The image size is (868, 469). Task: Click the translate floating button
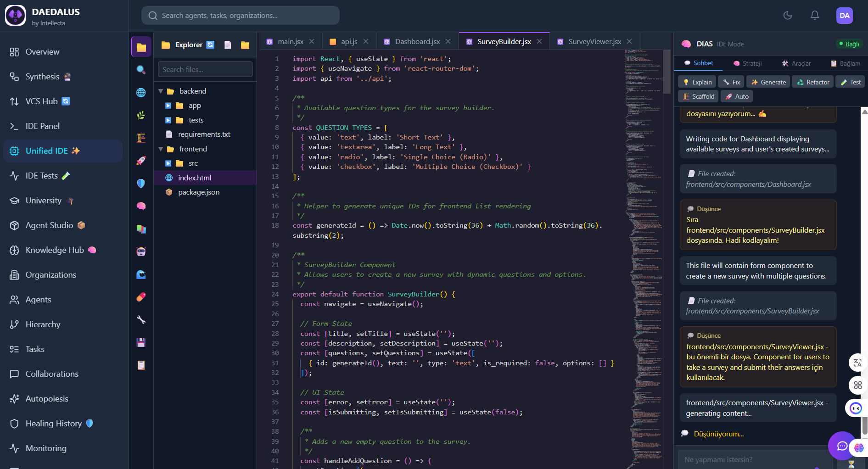coord(857,363)
